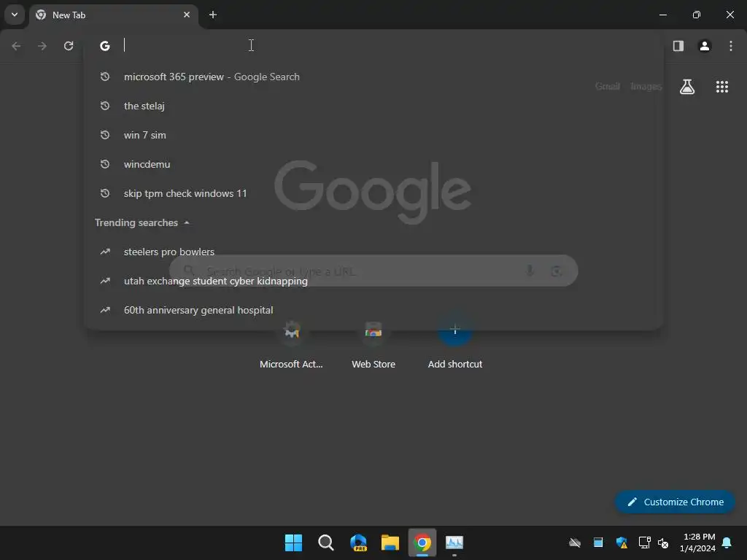Viewport: 747px width, 560px height.
Task: Select suggestion microsoft 365 preview
Action: click(373, 77)
